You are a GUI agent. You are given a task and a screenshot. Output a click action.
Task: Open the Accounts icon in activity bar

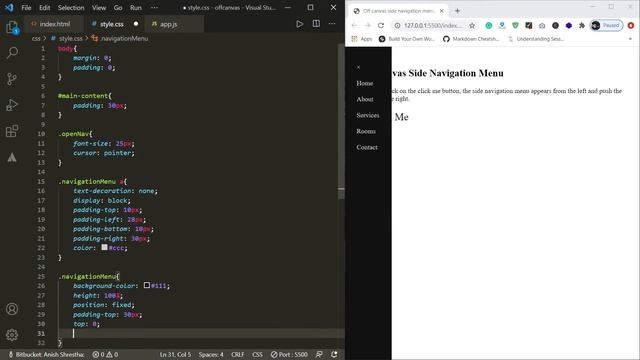(x=12, y=309)
